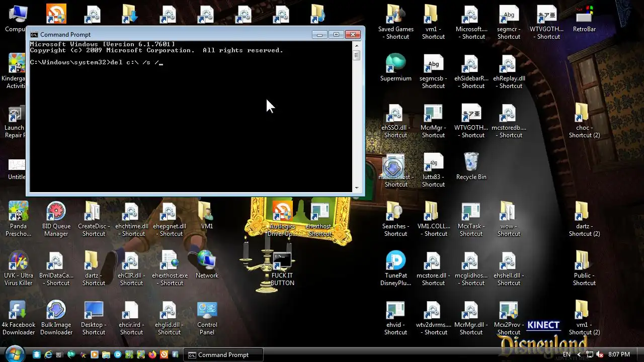Select the wow - Shortcut folder
This screenshot has width=644, height=362.
(509, 219)
